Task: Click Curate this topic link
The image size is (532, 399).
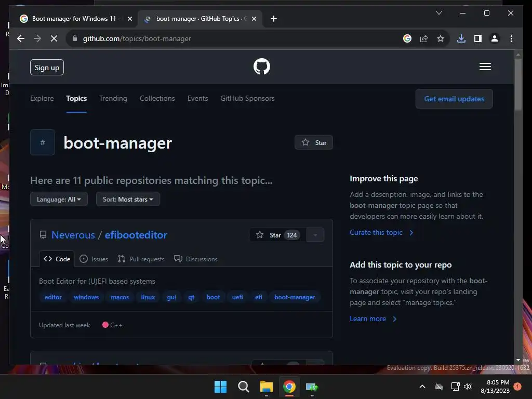Action: (x=381, y=232)
